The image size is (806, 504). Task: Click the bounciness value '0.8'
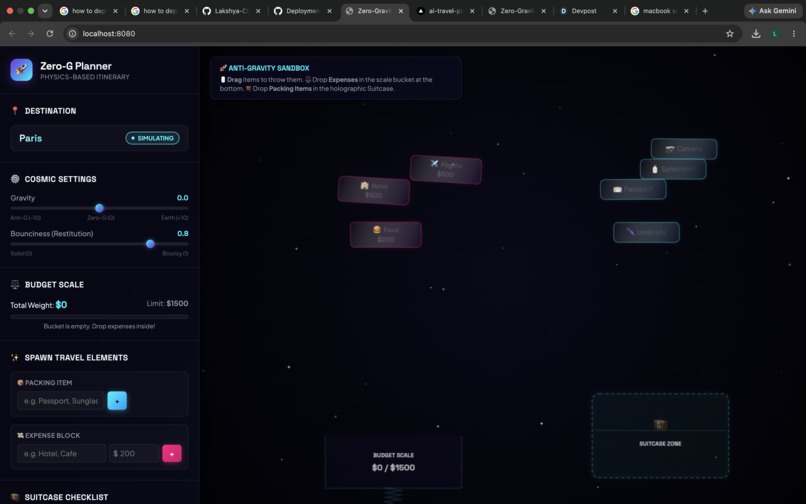point(182,233)
